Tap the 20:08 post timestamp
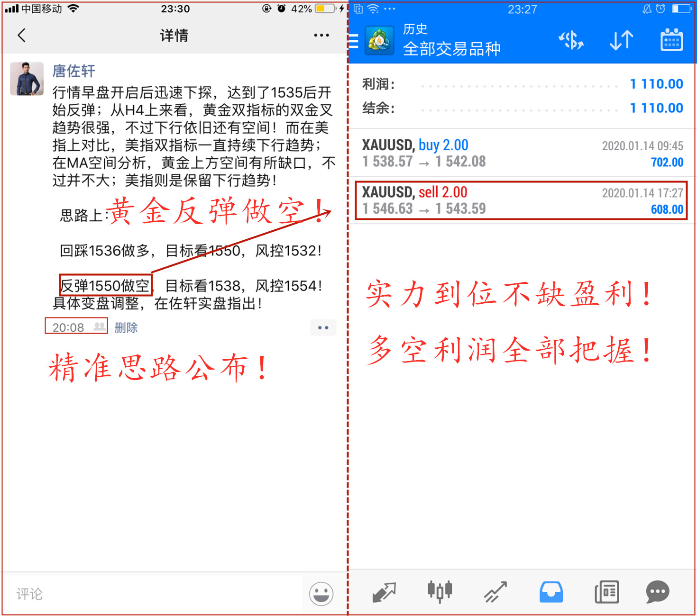This screenshot has height=616, width=697. (x=68, y=327)
